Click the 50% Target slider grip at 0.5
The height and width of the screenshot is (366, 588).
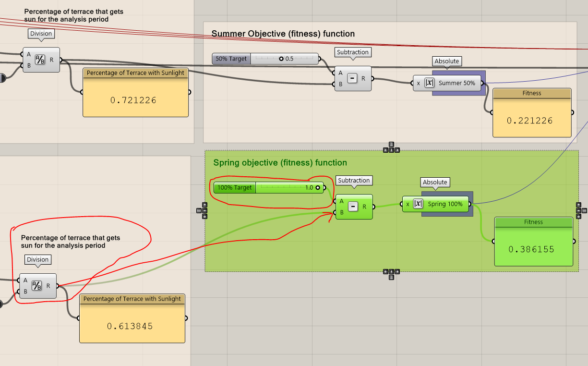coord(281,59)
